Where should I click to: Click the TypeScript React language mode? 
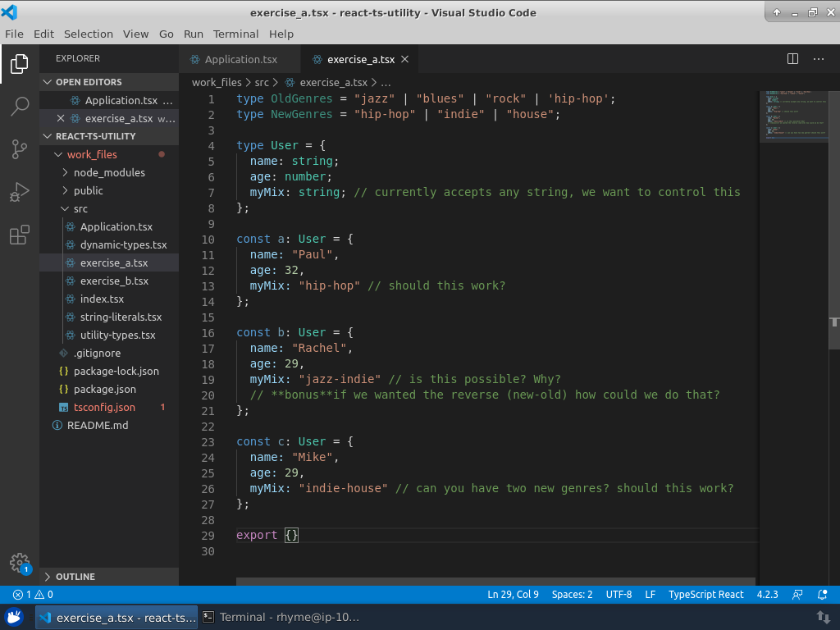click(705, 595)
